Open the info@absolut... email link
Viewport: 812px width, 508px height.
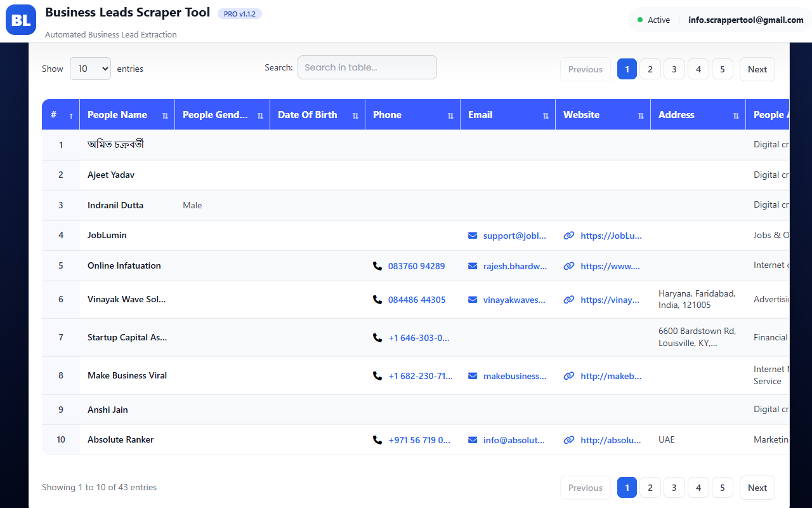pyautogui.click(x=514, y=440)
